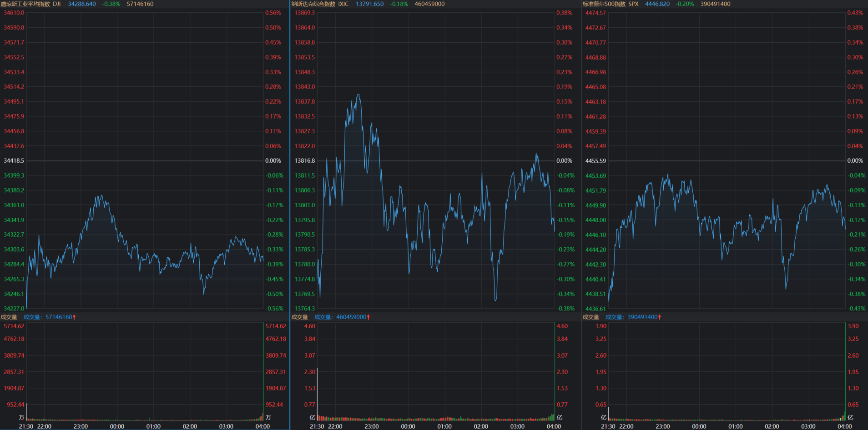
Task: Click the 4448.00 level on S&P price axis
Action: coord(595,220)
